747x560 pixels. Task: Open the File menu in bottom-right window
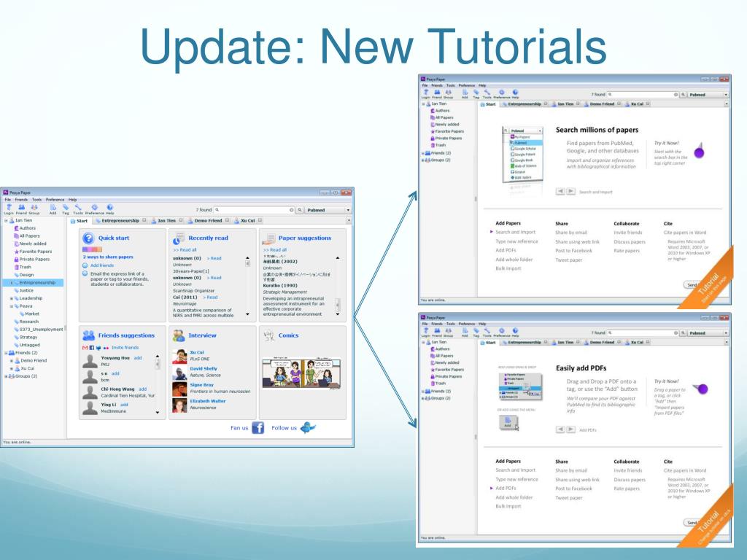(x=425, y=323)
